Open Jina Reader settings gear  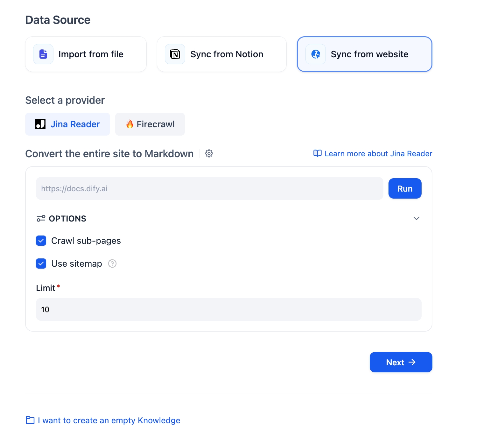point(209,153)
